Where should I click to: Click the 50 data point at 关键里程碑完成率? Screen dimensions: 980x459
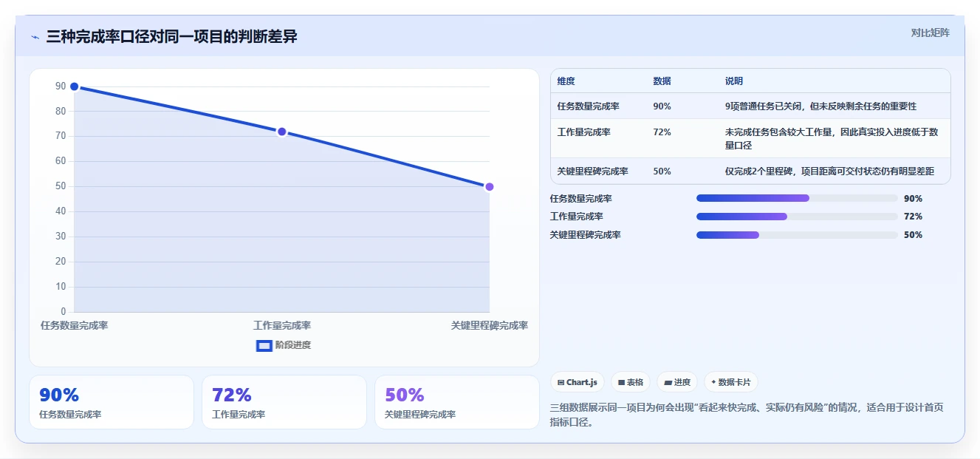[x=489, y=187]
